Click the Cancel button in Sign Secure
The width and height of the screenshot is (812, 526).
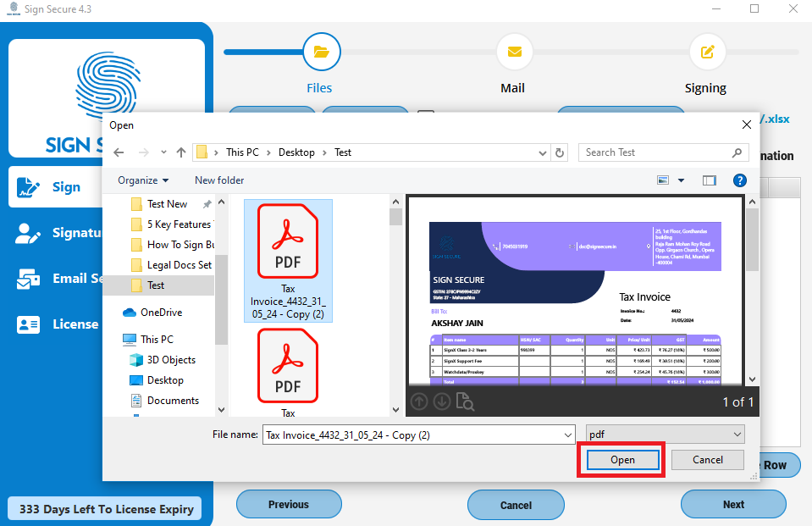click(x=516, y=505)
